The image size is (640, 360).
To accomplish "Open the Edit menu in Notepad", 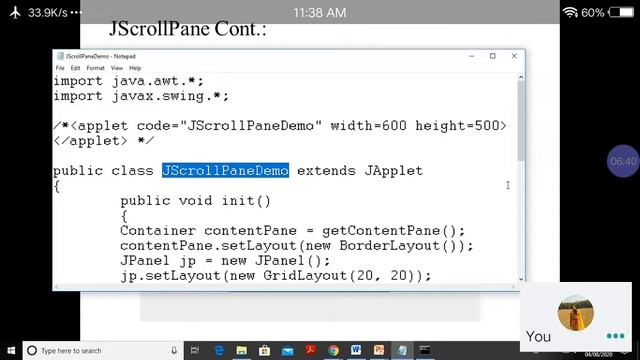I will click(x=76, y=68).
